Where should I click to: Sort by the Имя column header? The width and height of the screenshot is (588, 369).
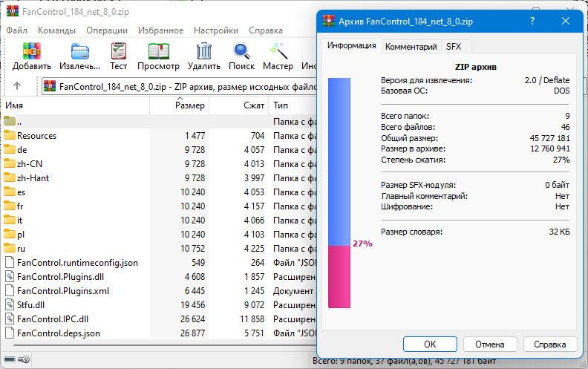click(75, 105)
